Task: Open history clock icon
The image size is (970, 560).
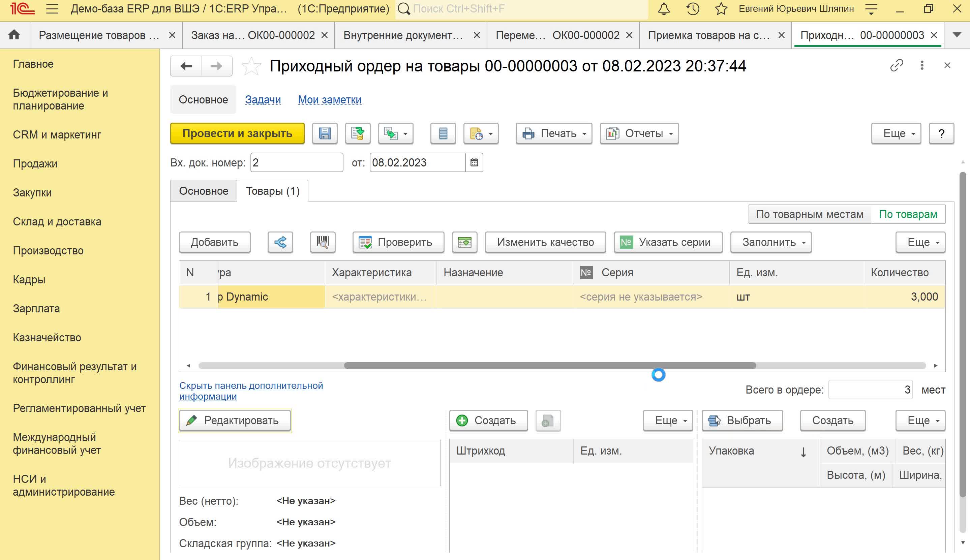Action: 693,9
